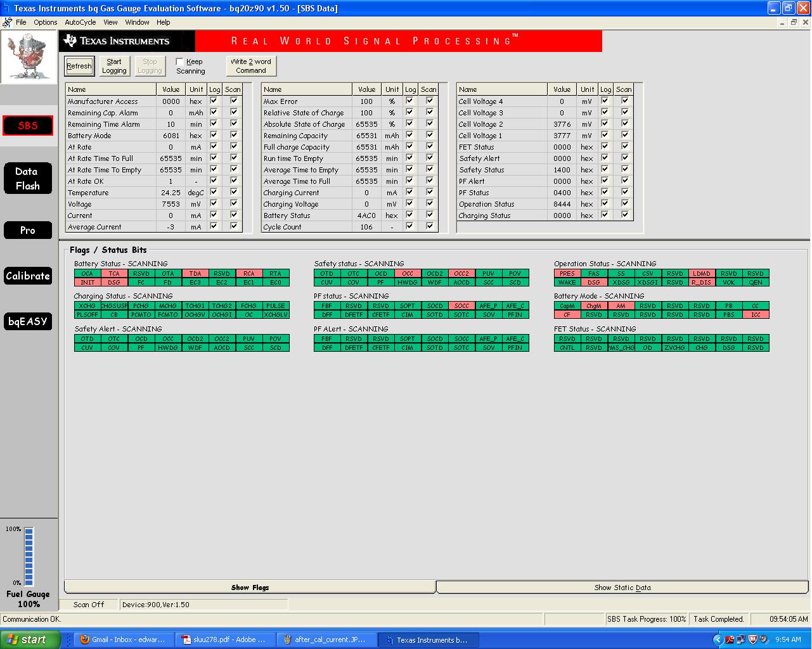Click the OCC flag in Safety status

408,274
